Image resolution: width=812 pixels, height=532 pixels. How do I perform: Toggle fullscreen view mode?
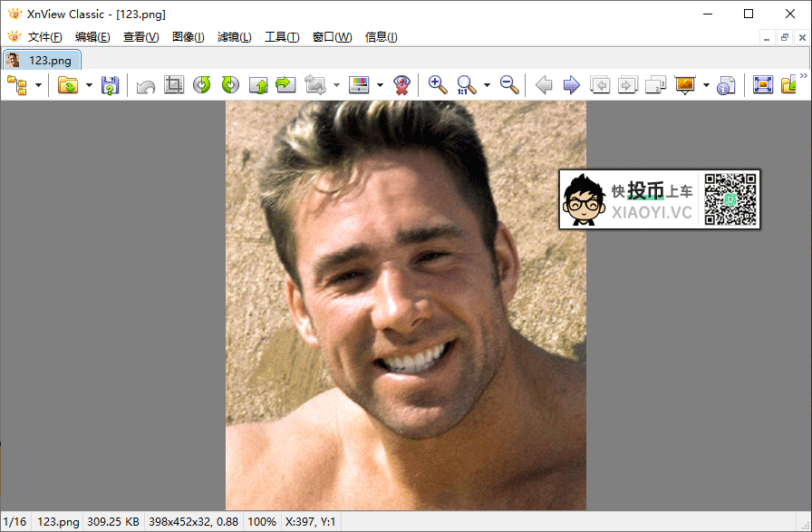[761, 84]
